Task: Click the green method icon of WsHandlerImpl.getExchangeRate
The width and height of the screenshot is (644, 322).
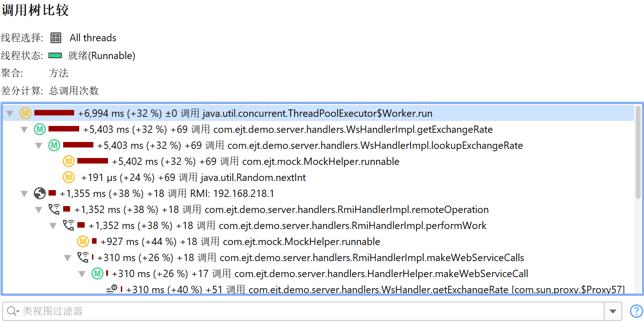Action: [x=40, y=130]
